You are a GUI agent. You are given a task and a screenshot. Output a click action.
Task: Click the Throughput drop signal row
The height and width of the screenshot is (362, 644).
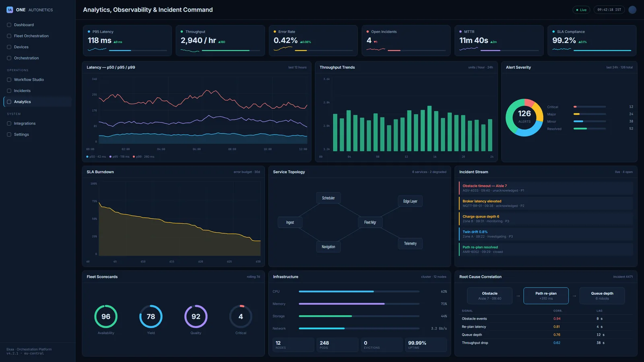pyautogui.click(x=546, y=343)
